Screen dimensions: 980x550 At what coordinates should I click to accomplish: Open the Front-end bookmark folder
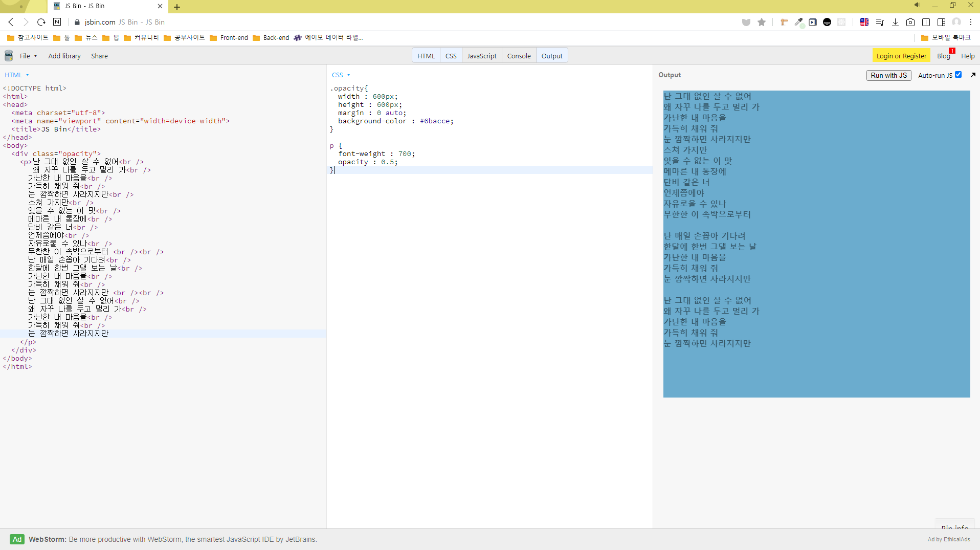[229, 37]
